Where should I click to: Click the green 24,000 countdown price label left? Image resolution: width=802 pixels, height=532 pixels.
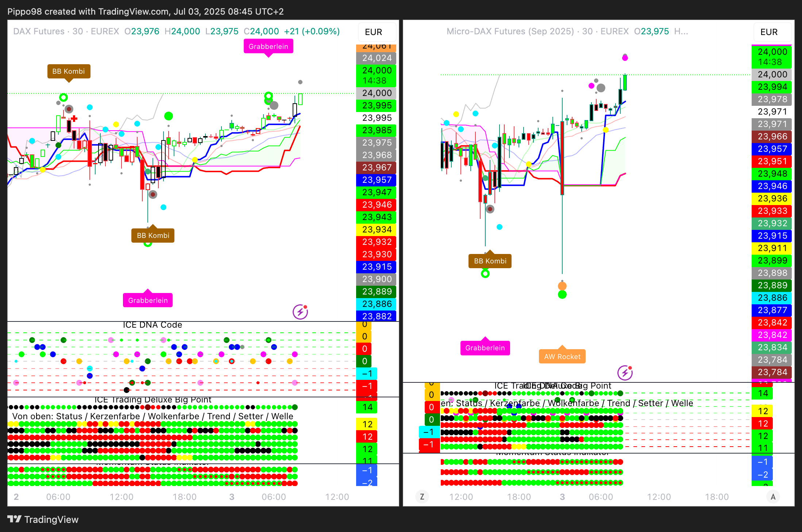[377, 75]
